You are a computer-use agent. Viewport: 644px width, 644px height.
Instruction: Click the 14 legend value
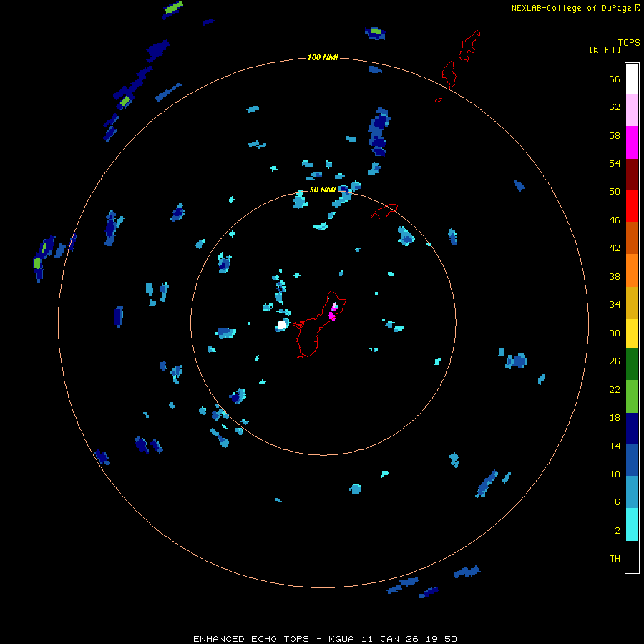615,446
